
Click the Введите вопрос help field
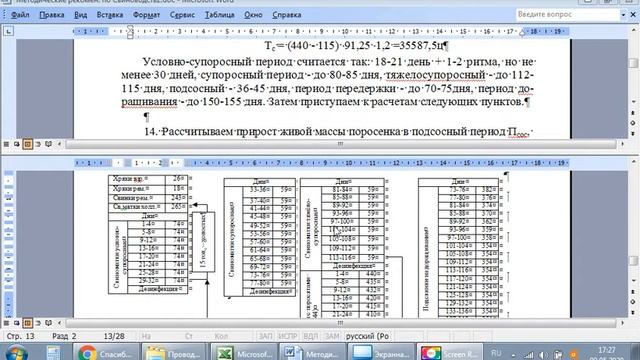(x=567, y=15)
